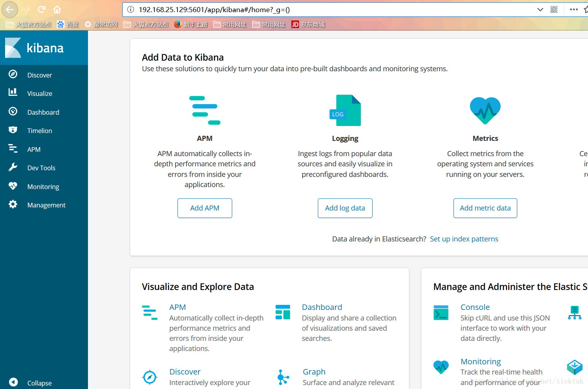Open Dashboard link under Visualize and Explore

coord(322,307)
